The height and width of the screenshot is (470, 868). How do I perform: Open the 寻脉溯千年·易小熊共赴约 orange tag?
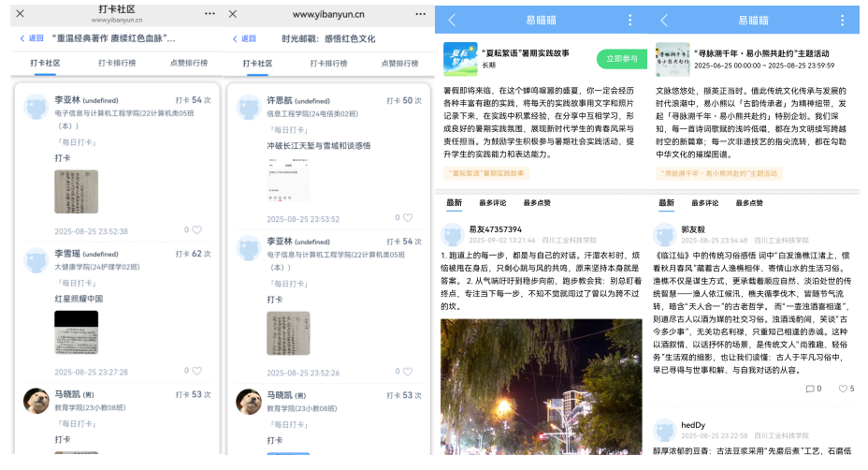click(719, 173)
